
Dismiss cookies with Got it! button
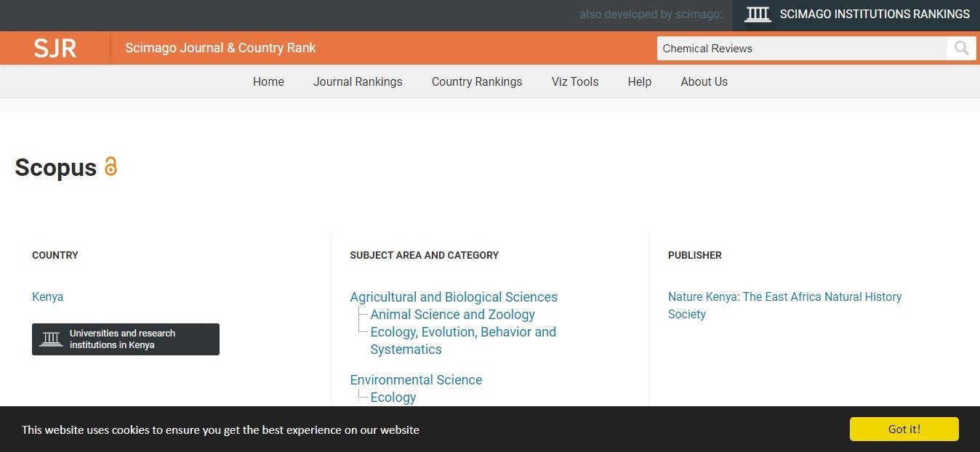coord(904,429)
